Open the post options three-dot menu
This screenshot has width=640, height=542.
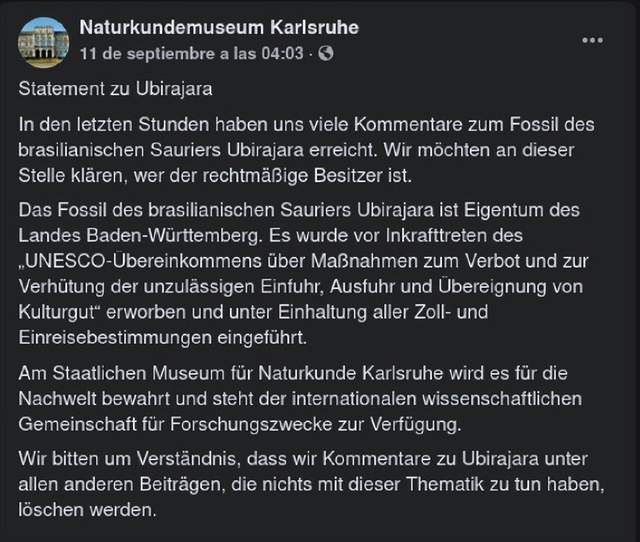592,40
